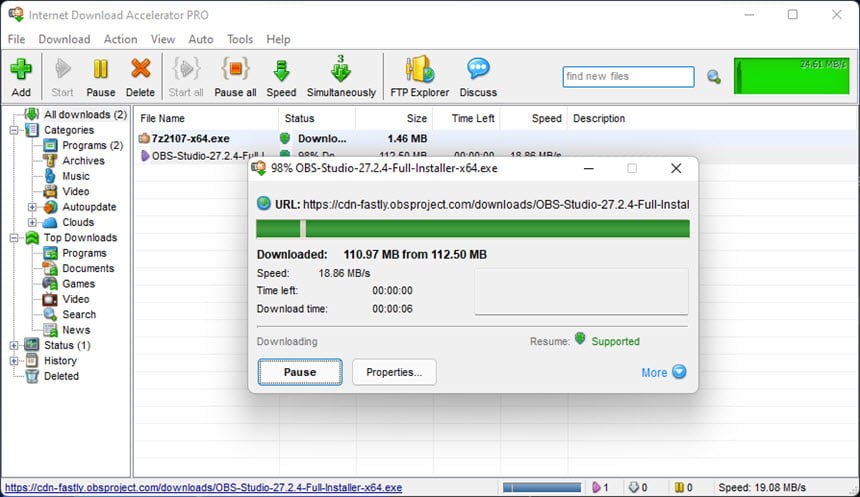
Task: Expand the Clouds tree node
Action: [x=32, y=222]
